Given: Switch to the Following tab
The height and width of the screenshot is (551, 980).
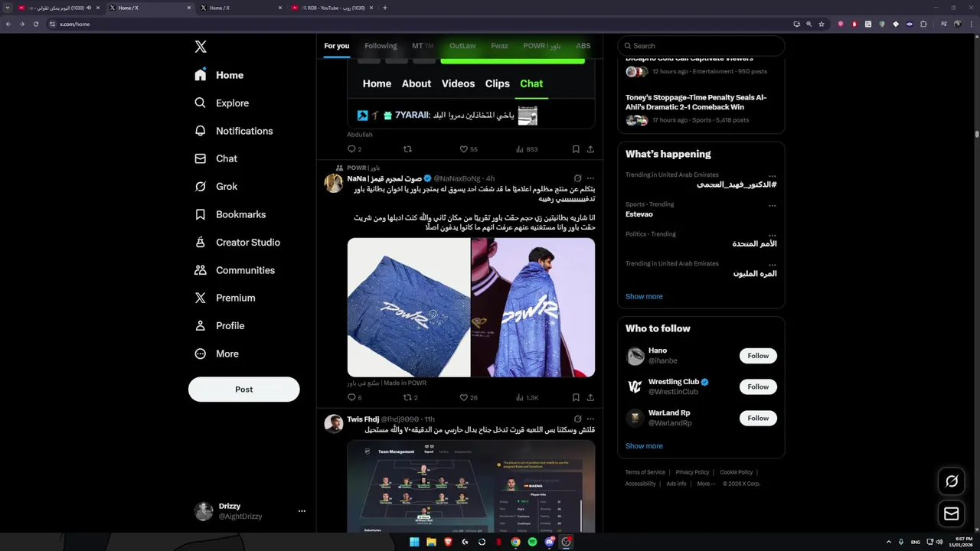Looking at the screenshot, I should click(x=381, y=46).
